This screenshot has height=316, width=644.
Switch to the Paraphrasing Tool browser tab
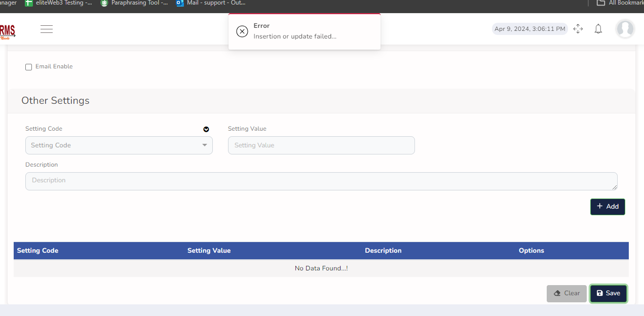[134, 3]
